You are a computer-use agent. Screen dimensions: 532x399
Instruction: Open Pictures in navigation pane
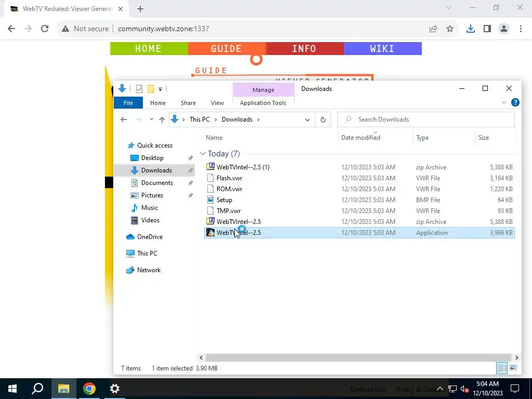pyautogui.click(x=152, y=195)
